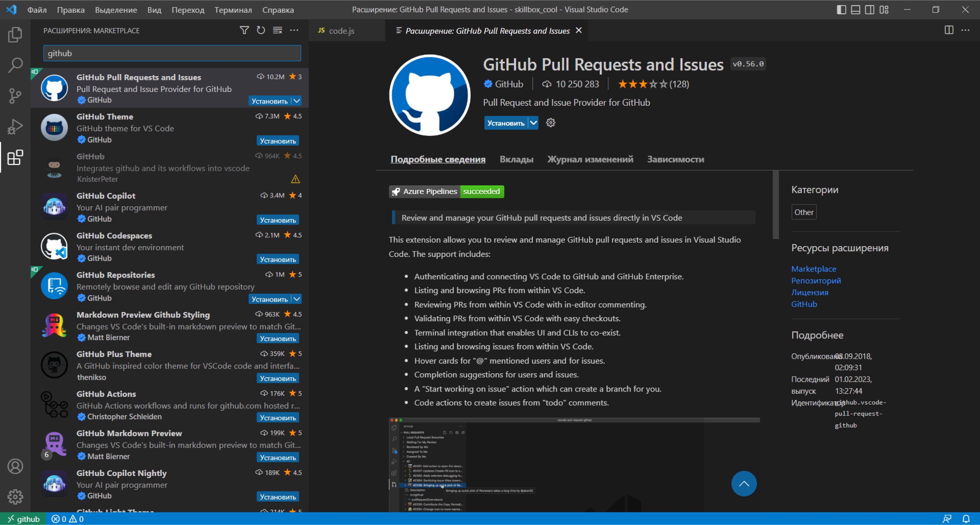This screenshot has height=525, width=980.
Task: Open the Терминал menu
Action: pos(233,10)
